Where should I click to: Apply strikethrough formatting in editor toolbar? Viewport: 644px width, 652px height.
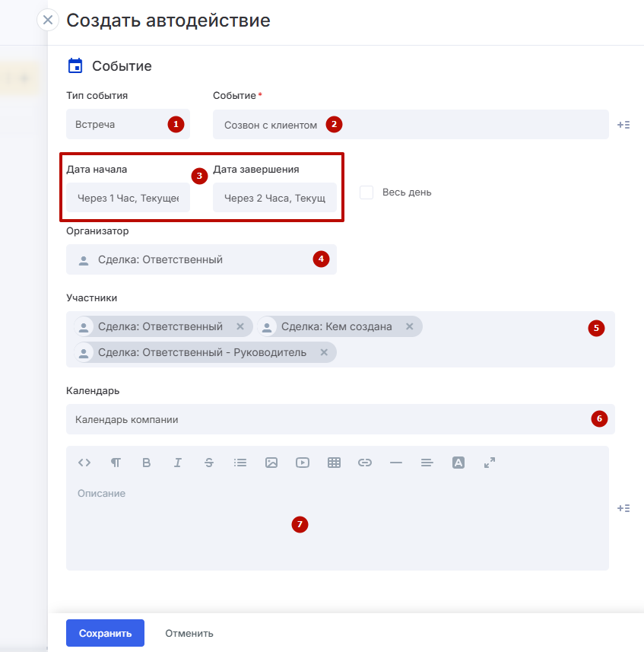(x=209, y=463)
